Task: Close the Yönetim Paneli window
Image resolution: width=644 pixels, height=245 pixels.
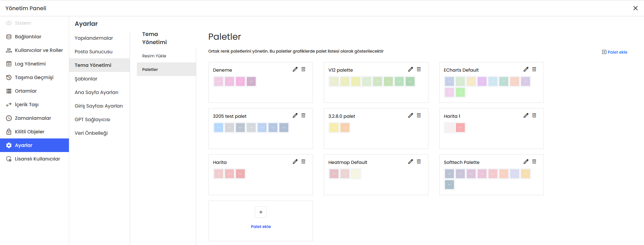Action: (635, 8)
